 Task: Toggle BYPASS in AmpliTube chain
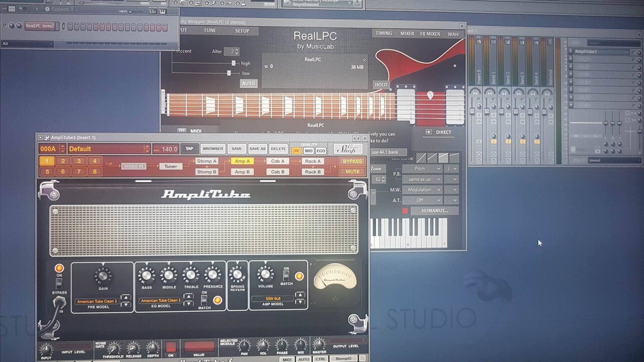coord(352,161)
